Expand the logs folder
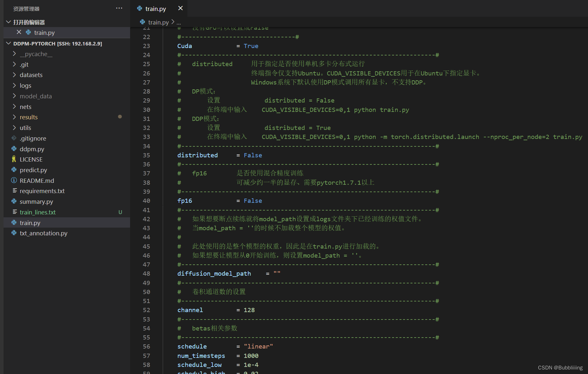This screenshot has height=374, width=588. [14, 85]
